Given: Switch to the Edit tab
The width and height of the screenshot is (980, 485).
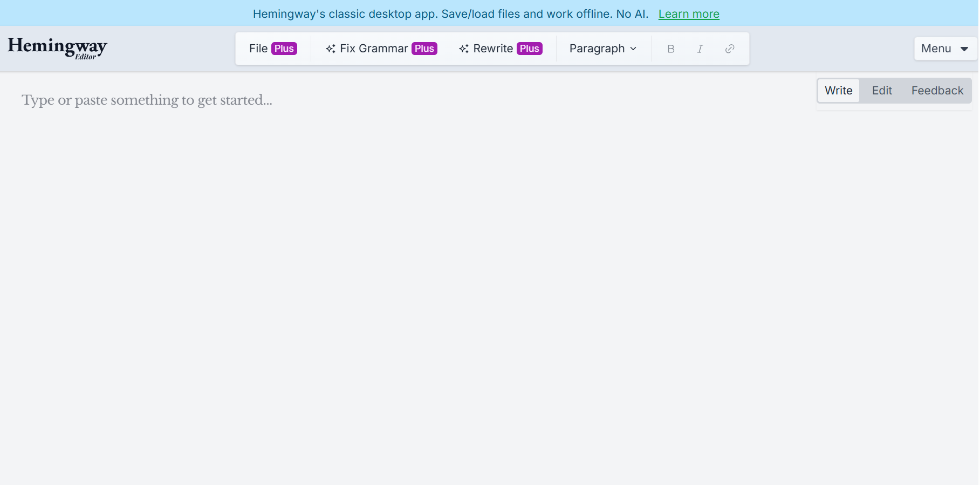Looking at the screenshot, I should click(882, 91).
